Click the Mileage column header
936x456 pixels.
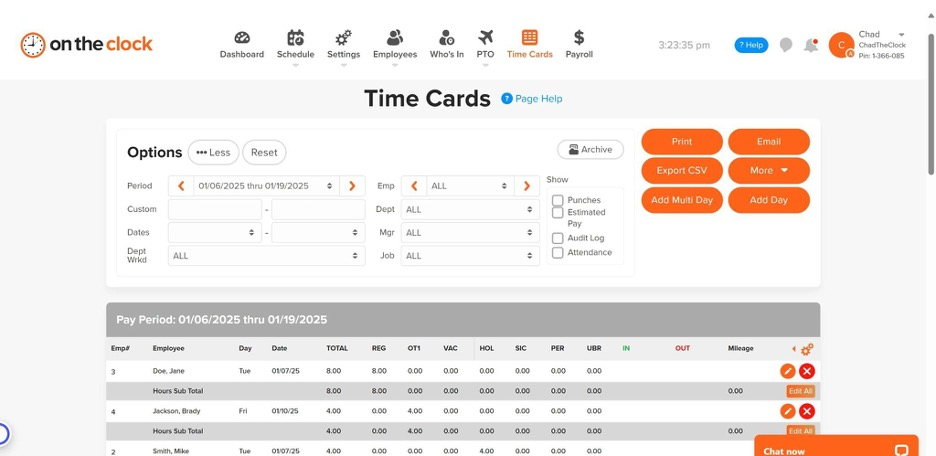(x=740, y=348)
